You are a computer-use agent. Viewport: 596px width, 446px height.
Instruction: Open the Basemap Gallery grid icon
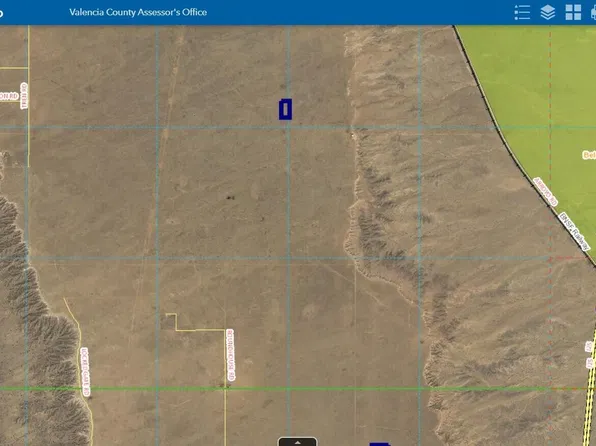pos(573,12)
